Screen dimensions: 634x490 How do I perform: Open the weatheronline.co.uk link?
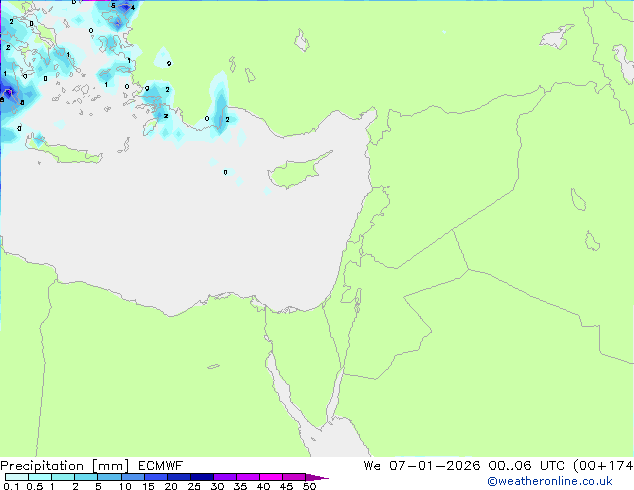click(x=549, y=481)
